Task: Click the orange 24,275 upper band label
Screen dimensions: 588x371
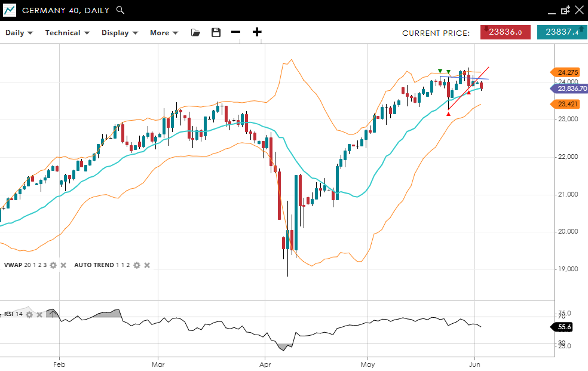Action: 568,72
